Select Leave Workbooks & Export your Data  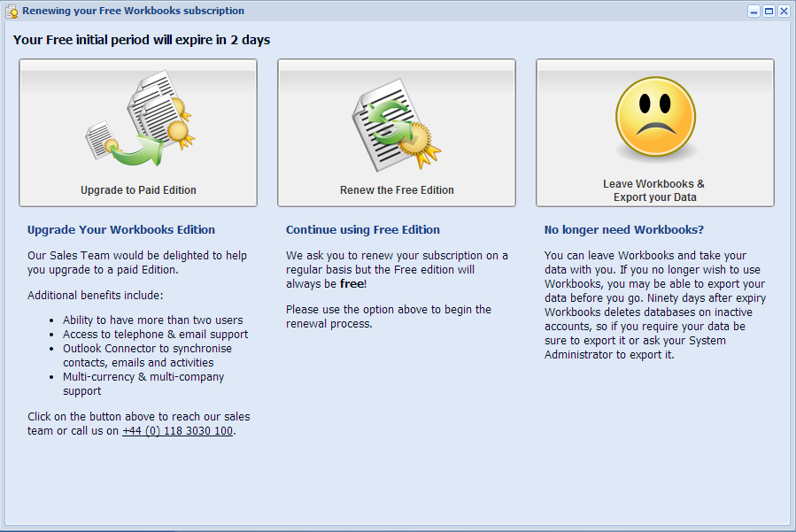pos(655,133)
